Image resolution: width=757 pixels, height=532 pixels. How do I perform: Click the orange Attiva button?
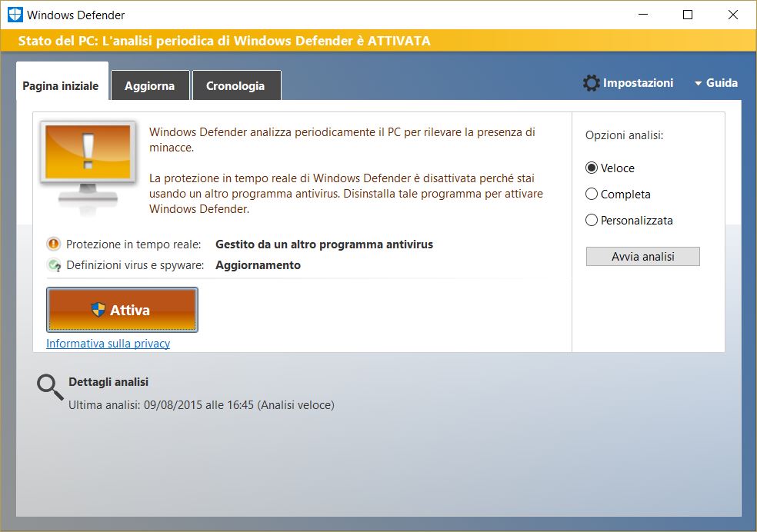click(122, 310)
